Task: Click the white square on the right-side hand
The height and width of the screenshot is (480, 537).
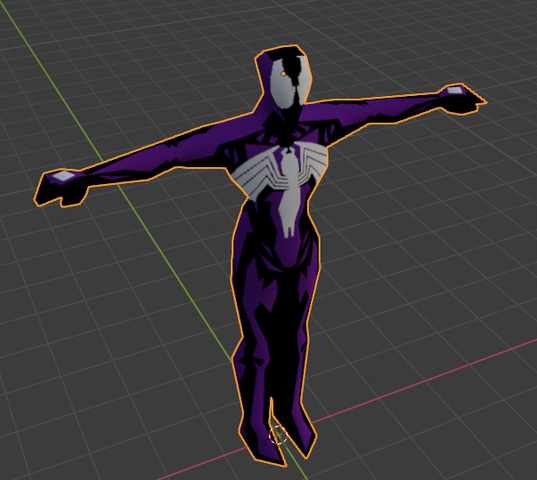Action: click(454, 90)
